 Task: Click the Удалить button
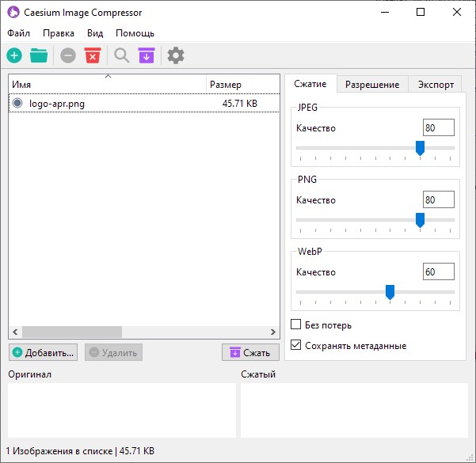(113, 352)
